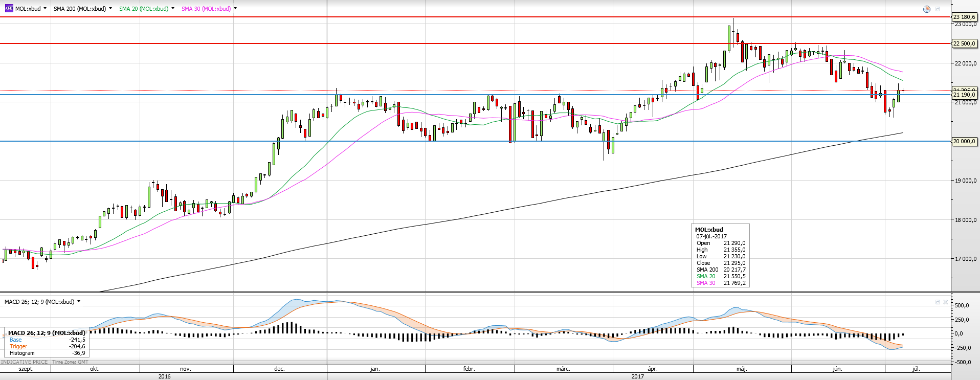Click the SMA 30 21 769,2 tooltip row

721,283
